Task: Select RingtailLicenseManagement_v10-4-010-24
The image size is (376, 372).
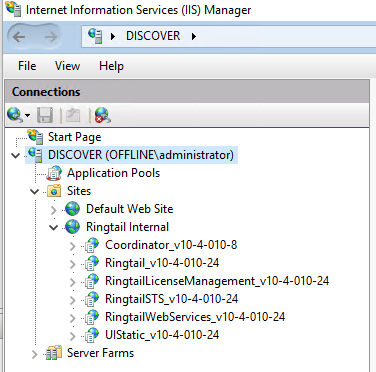Action: click(217, 281)
